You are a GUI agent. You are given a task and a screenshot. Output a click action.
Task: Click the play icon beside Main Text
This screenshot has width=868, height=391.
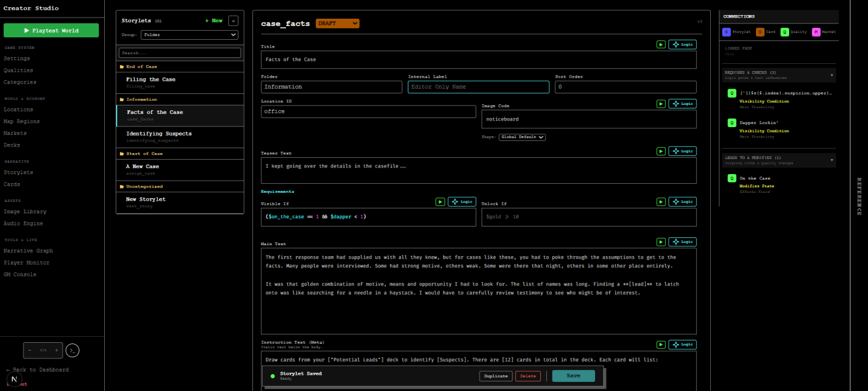(x=661, y=242)
